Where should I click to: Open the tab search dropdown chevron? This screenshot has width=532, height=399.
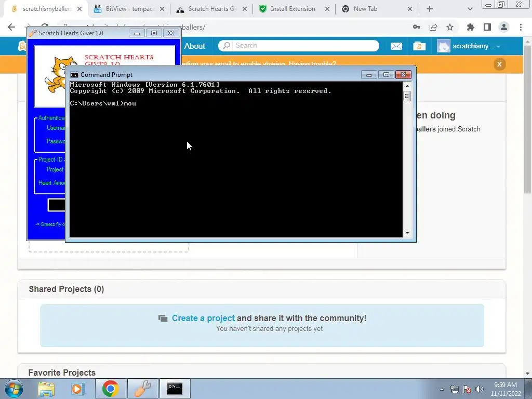click(470, 9)
